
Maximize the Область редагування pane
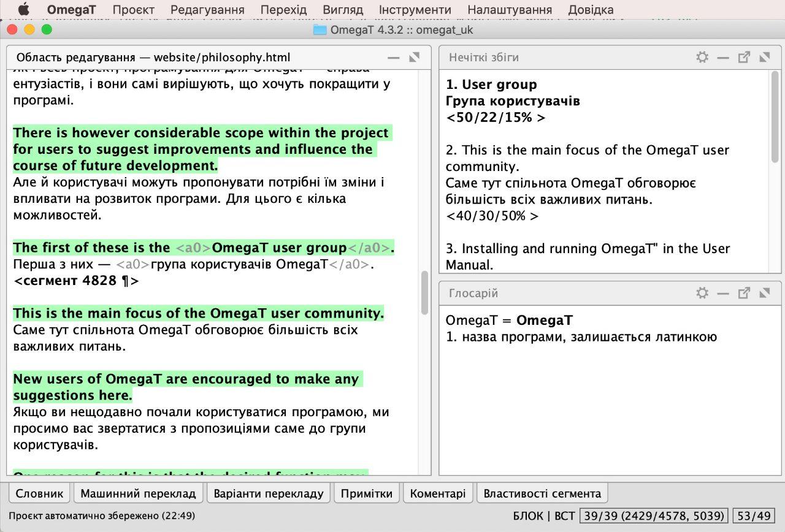point(415,57)
